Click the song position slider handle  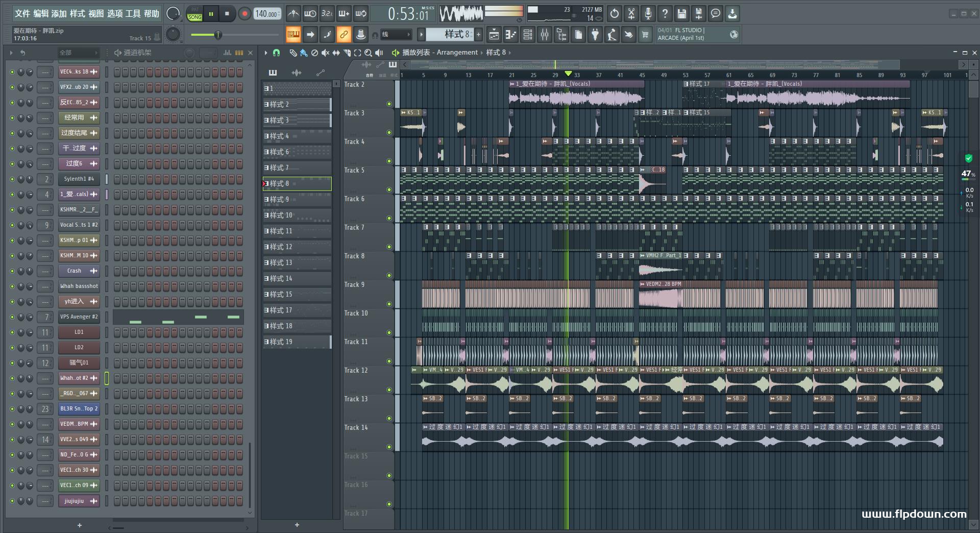[x=218, y=35]
